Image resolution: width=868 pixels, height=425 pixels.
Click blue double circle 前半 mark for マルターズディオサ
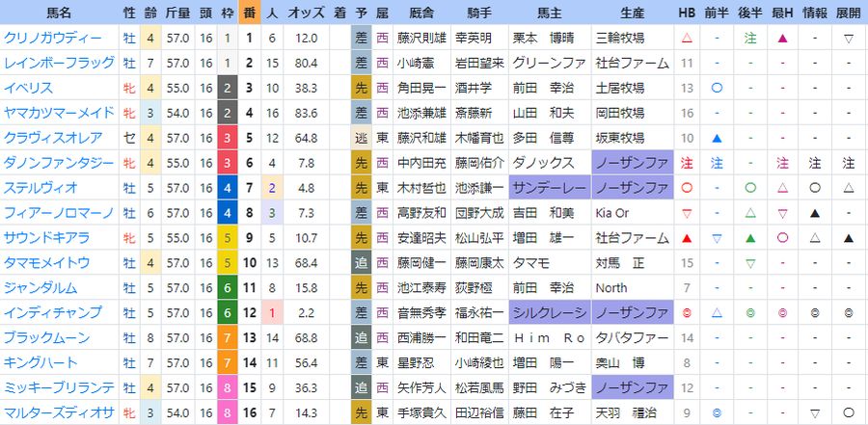pyautogui.click(x=717, y=412)
